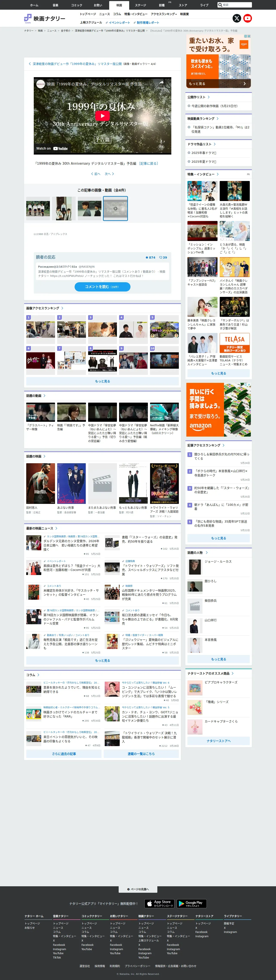The image size is (276, 980).
Task: Click the App Store download badge
Action: tap(159, 903)
